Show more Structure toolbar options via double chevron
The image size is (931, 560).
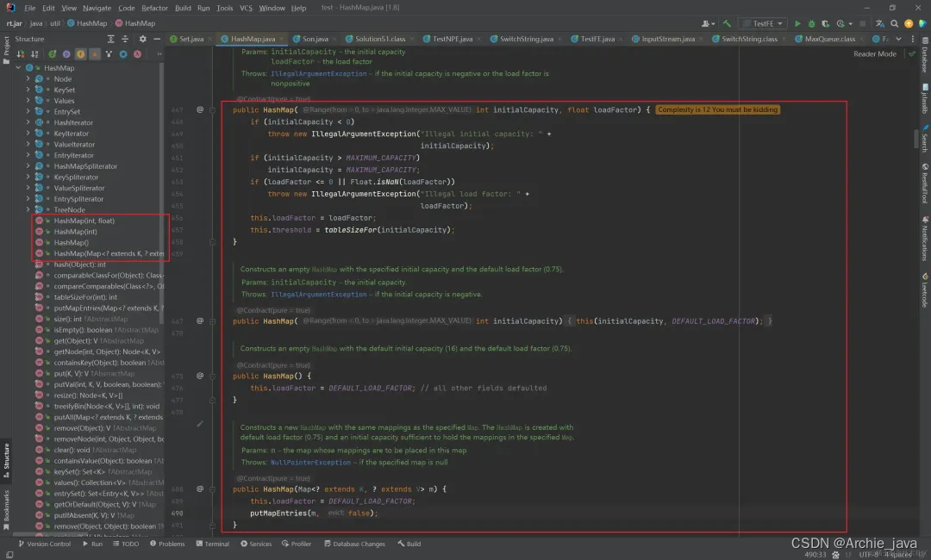159,54
